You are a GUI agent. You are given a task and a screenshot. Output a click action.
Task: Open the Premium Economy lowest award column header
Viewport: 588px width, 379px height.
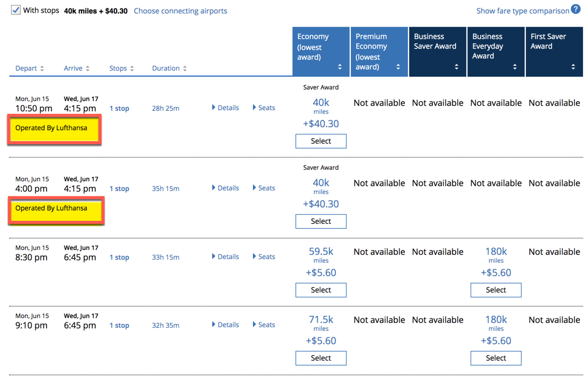click(x=379, y=52)
